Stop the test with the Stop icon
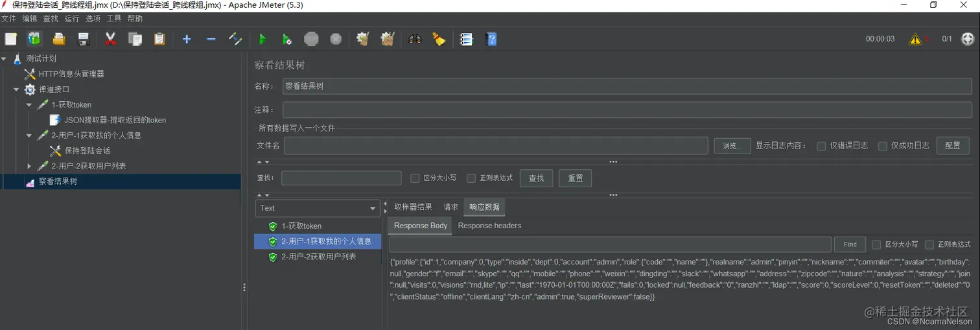Viewport: 980px width, 330px height. pyautogui.click(x=311, y=39)
